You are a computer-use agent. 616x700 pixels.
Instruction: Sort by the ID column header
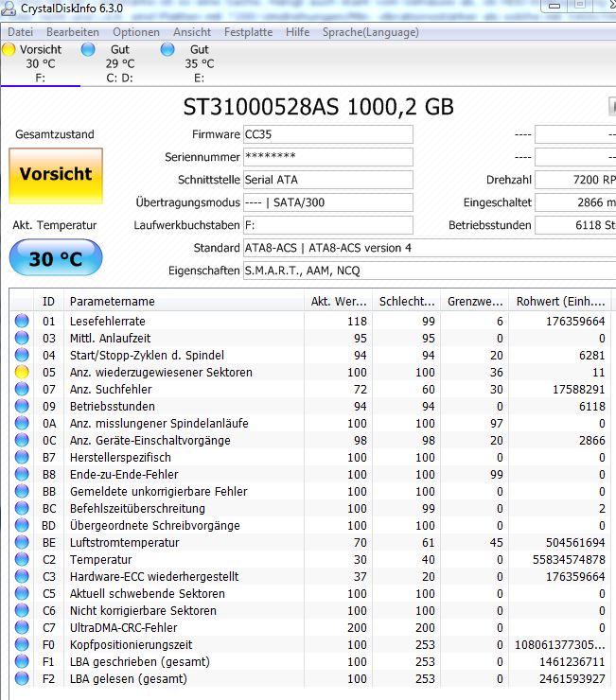tap(48, 302)
